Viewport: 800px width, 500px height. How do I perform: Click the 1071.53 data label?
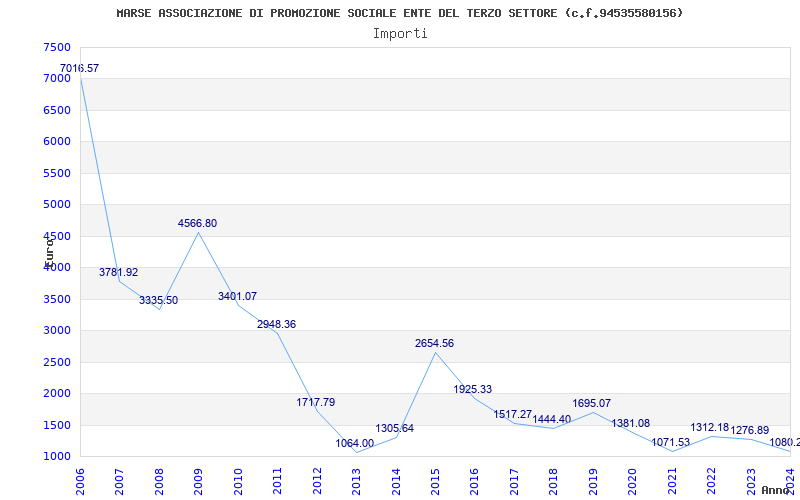tap(671, 442)
